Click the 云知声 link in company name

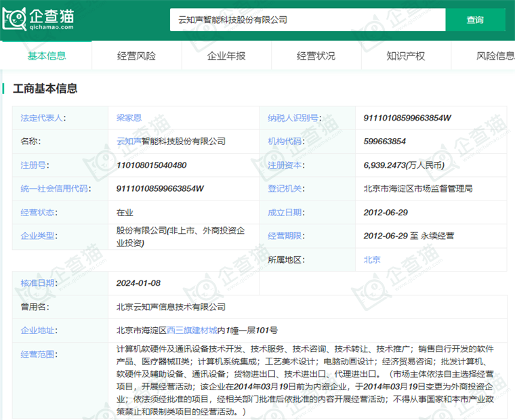[129, 142]
